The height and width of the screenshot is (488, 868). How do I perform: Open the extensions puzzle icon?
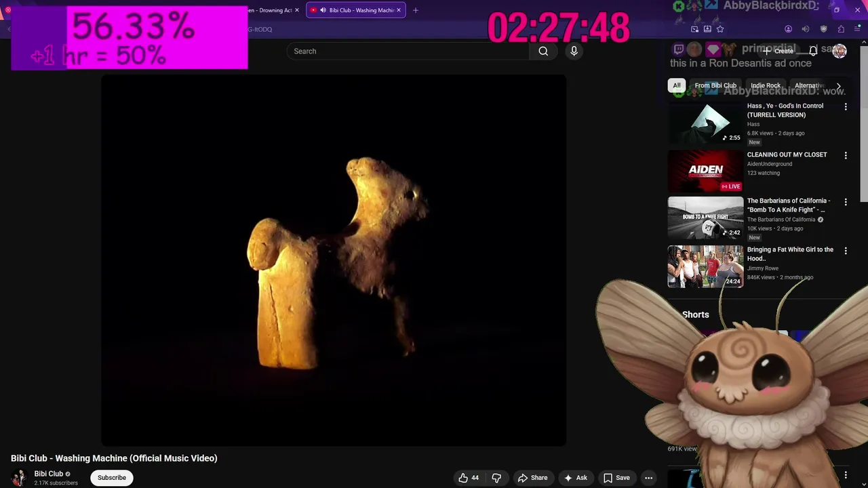841,29
